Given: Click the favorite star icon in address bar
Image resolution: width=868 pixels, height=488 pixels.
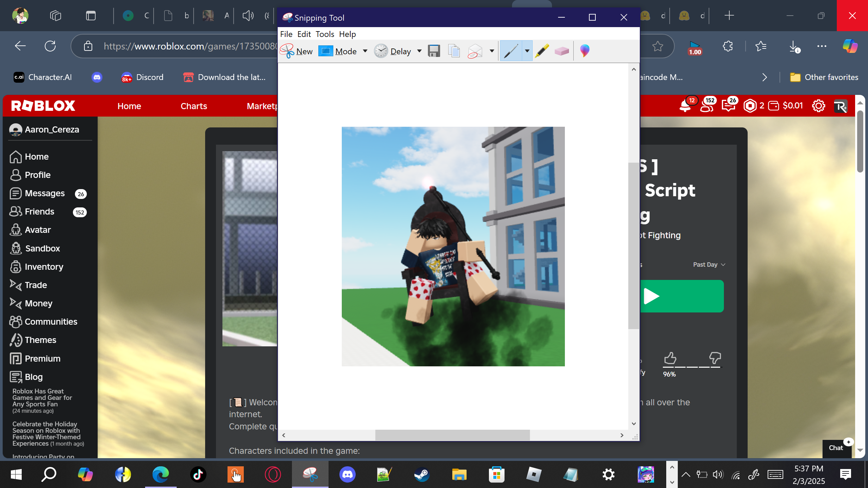Looking at the screenshot, I should [x=658, y=46].
